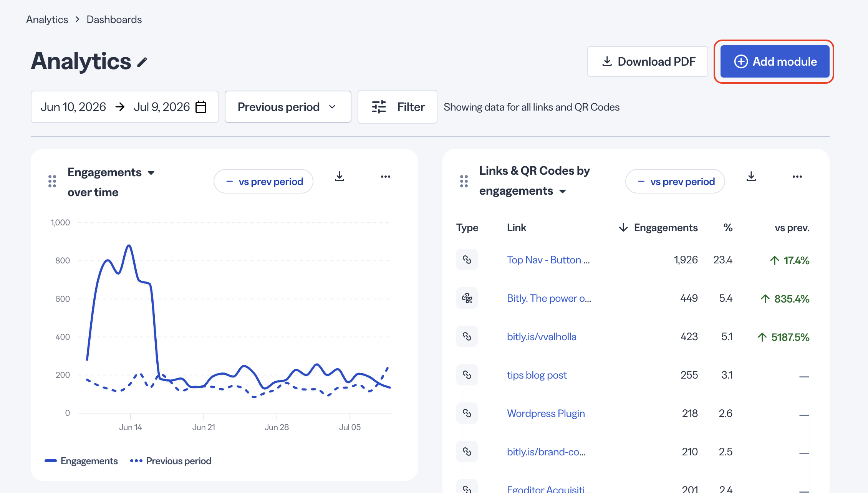868x493 pixels.
Task: Open the Top Nav - Button link
Action: click(x=548, y=260)
